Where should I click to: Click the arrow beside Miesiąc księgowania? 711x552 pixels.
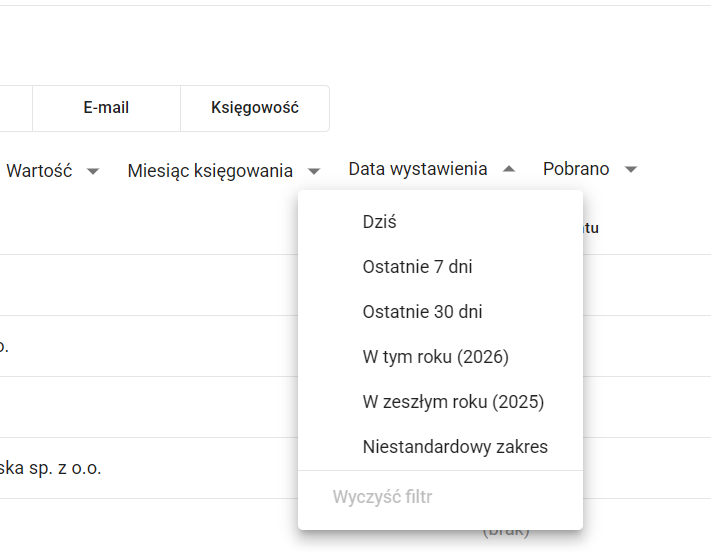314,171
